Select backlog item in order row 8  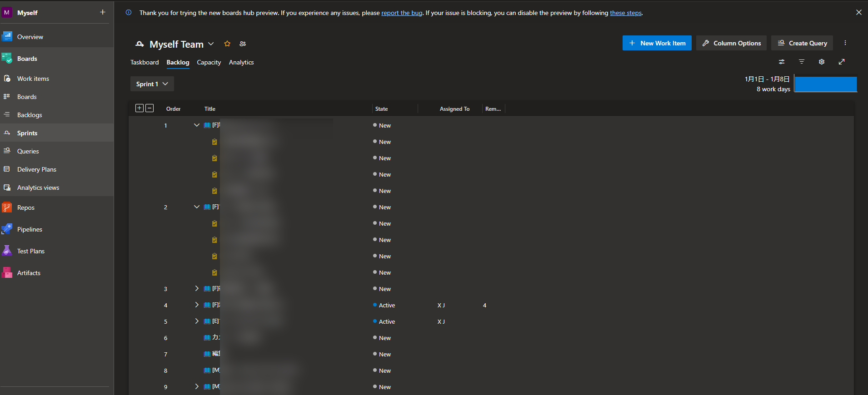pos(491,370)
